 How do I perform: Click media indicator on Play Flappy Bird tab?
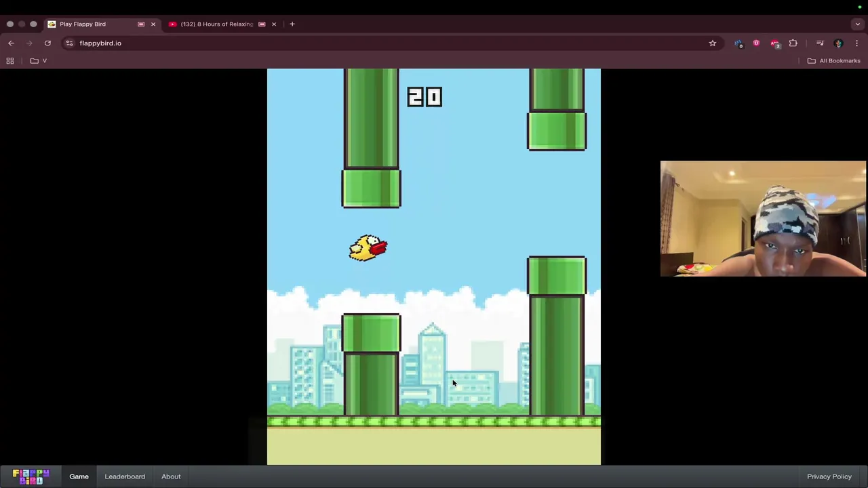point(141,24)
